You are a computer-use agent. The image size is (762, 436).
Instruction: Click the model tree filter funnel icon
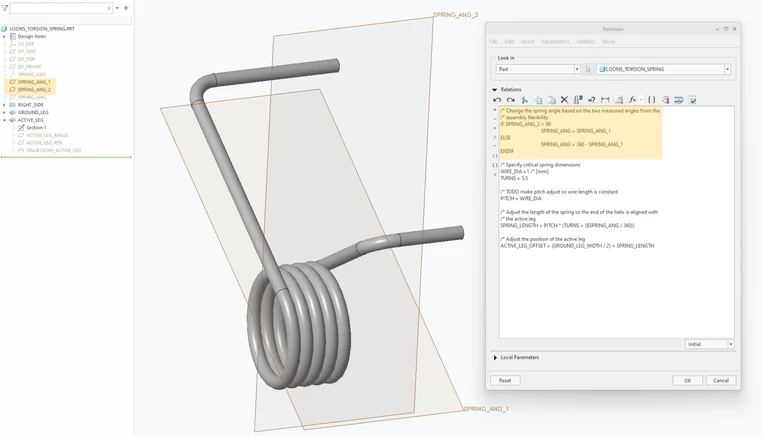pos(4,8)
